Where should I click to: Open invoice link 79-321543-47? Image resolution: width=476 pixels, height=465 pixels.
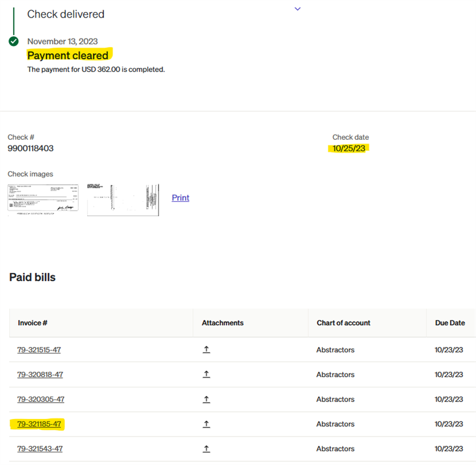click(x=40, y=449)
